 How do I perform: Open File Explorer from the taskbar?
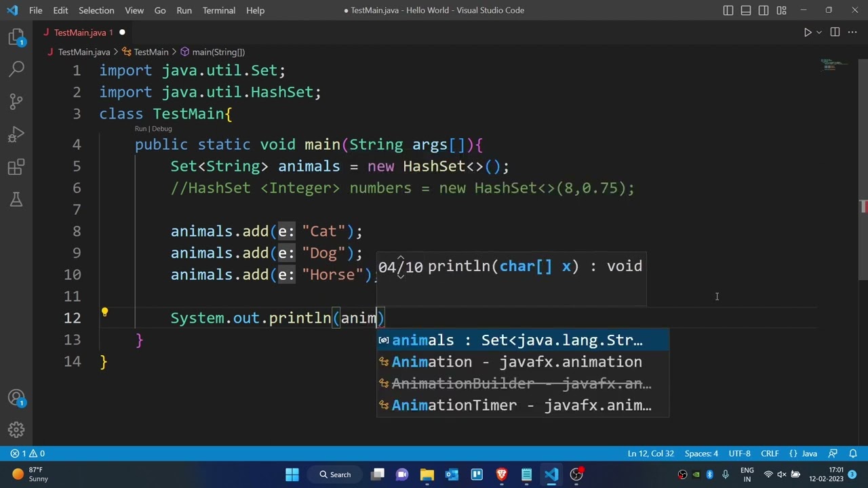(427, 474)
